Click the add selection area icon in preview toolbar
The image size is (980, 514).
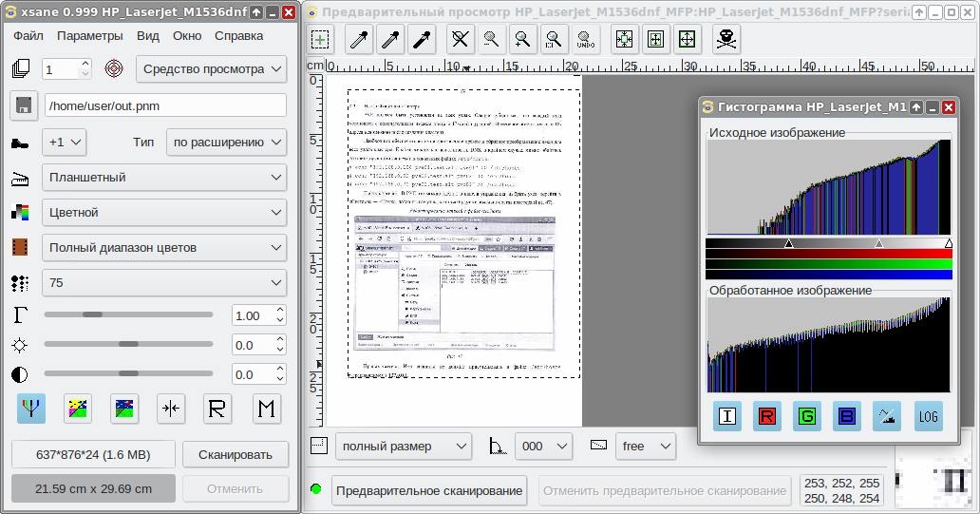point(321,39)
